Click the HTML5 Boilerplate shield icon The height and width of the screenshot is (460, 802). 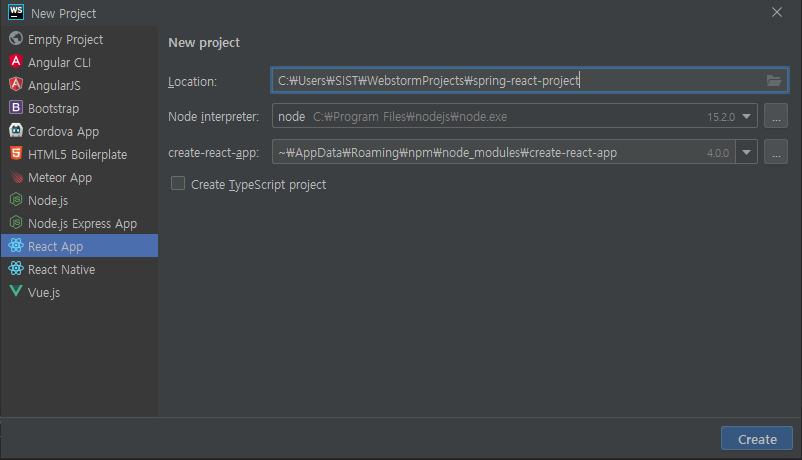pyautogui.click(x=16, y=154)
